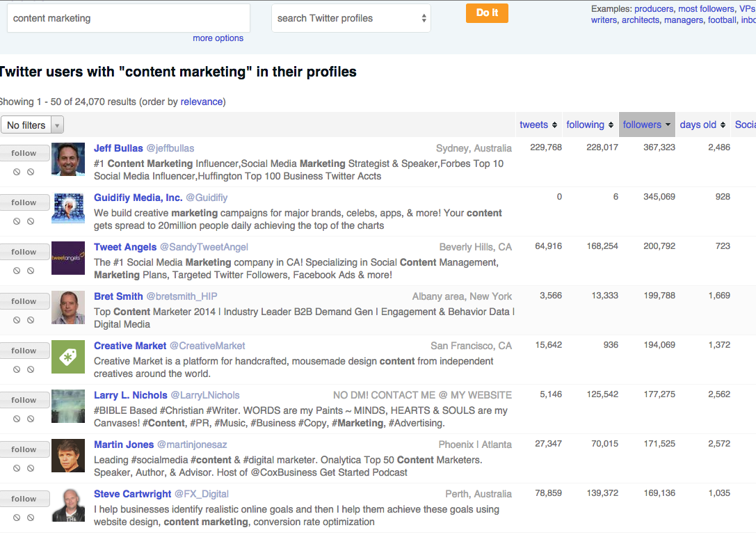Follow Creative Market
The height and width of the screenshot is (537, 756).
[24, 351]
